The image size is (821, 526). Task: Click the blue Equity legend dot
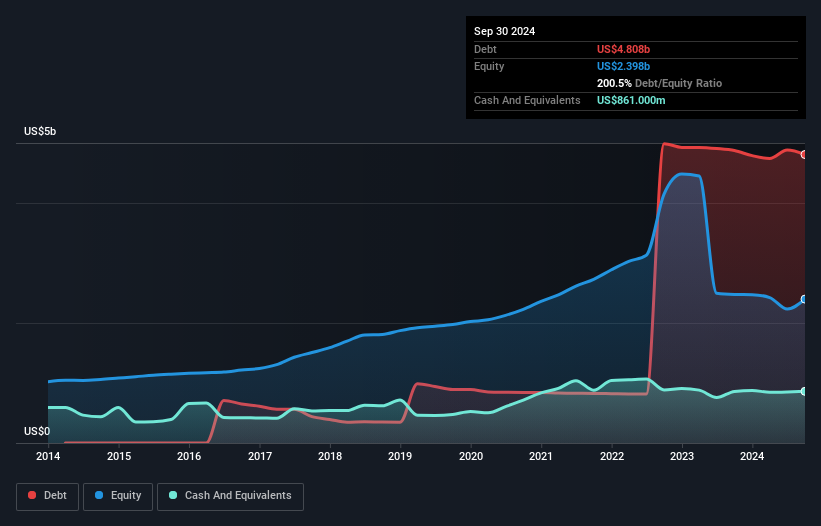99,495
